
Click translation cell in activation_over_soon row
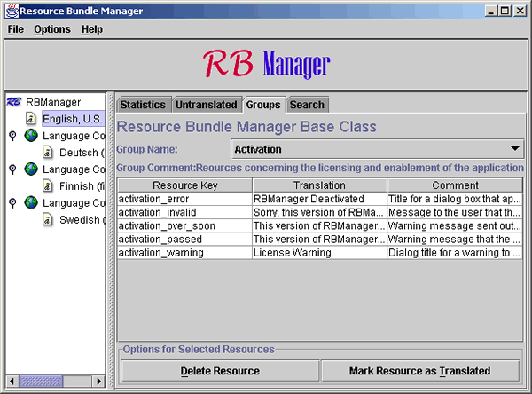click(x=319, y=226)
